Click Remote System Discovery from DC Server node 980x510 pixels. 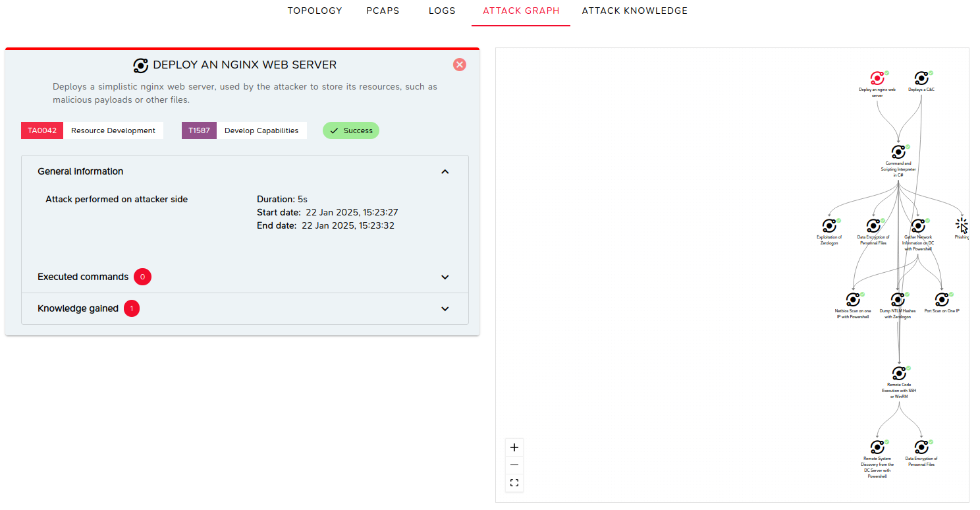coord(877,447)
